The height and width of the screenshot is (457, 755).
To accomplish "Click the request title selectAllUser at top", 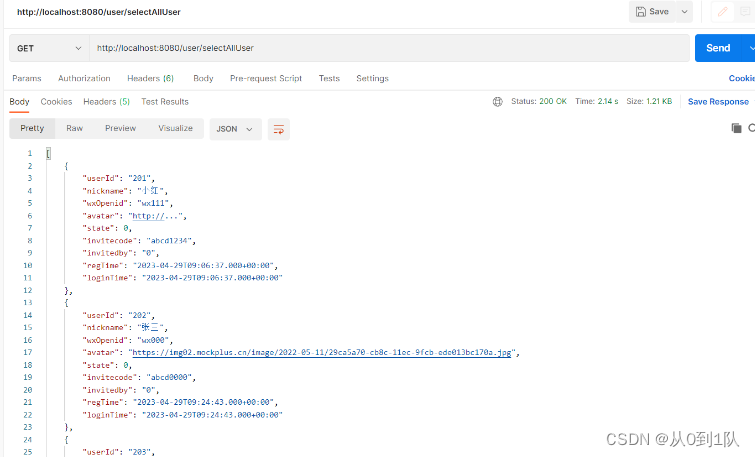I will coord(99,12).
